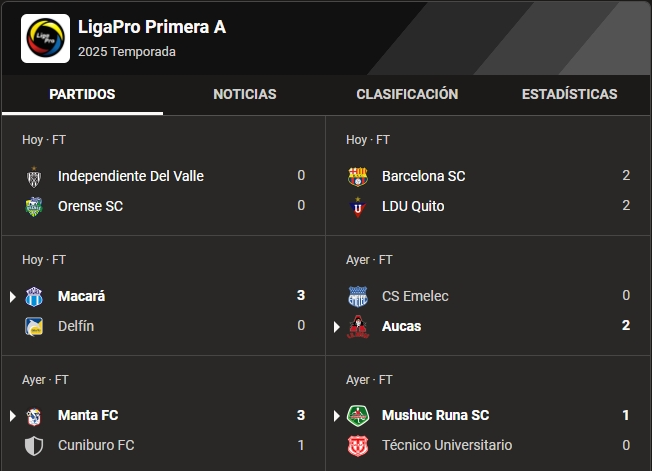Viewport: 652px width, 471px height.
Task: Click the Mushuc Runa SC crest
Action: pos(357,415)
